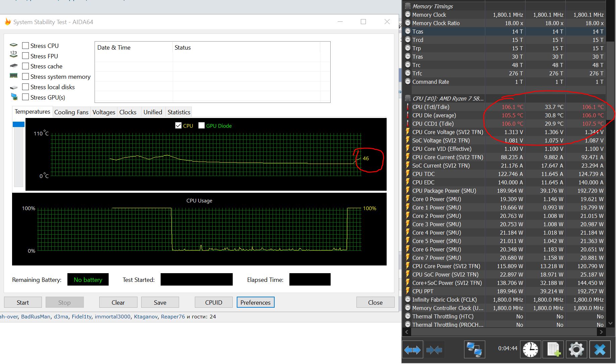
Task: Select the Clocks tab
Action: pos(128,112)
